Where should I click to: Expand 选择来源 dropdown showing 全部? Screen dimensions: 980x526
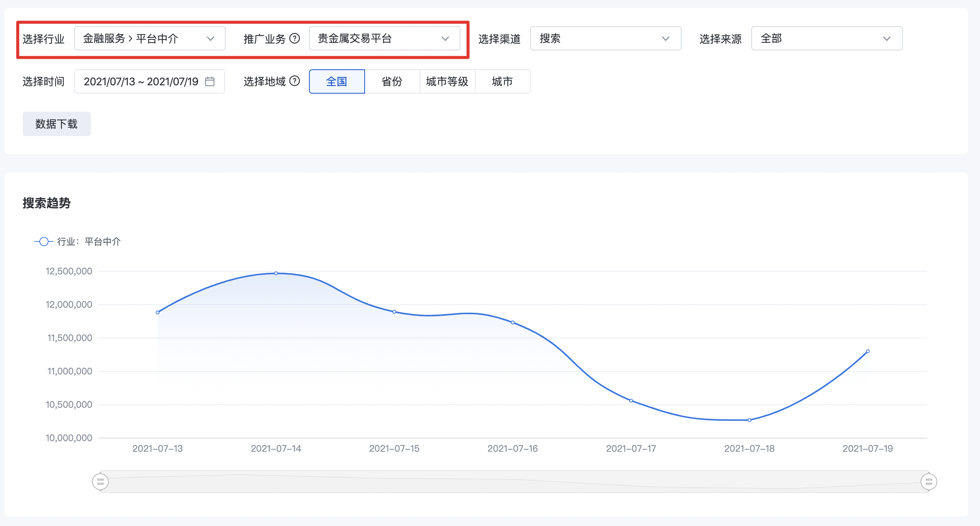(826, 38)
